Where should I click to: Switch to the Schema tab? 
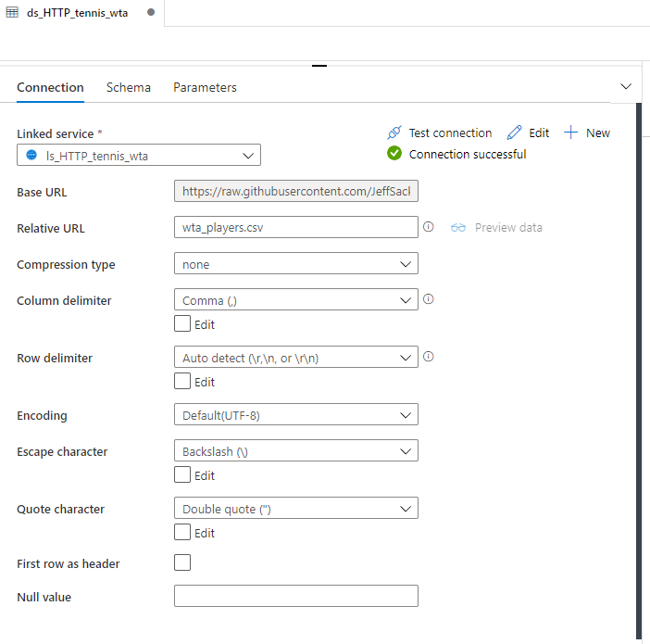point(128,87)
